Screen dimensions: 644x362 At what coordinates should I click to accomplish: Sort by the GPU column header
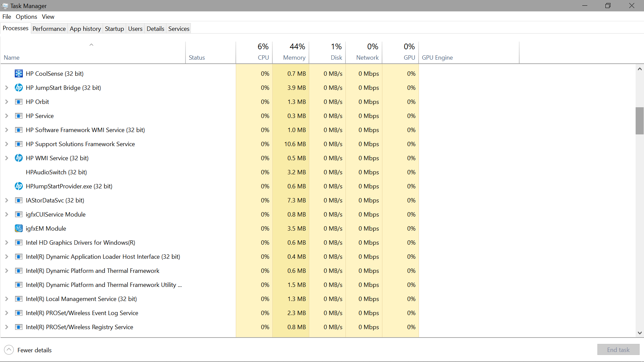400,52
